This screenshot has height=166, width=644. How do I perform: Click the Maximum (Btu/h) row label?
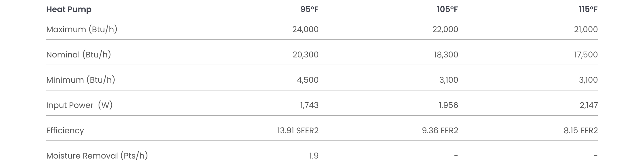(x=82, y=29)
